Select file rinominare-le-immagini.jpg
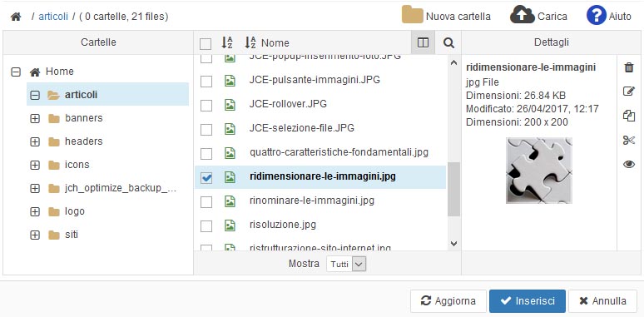This screenshot has height=317, width=644. point(312,201)
